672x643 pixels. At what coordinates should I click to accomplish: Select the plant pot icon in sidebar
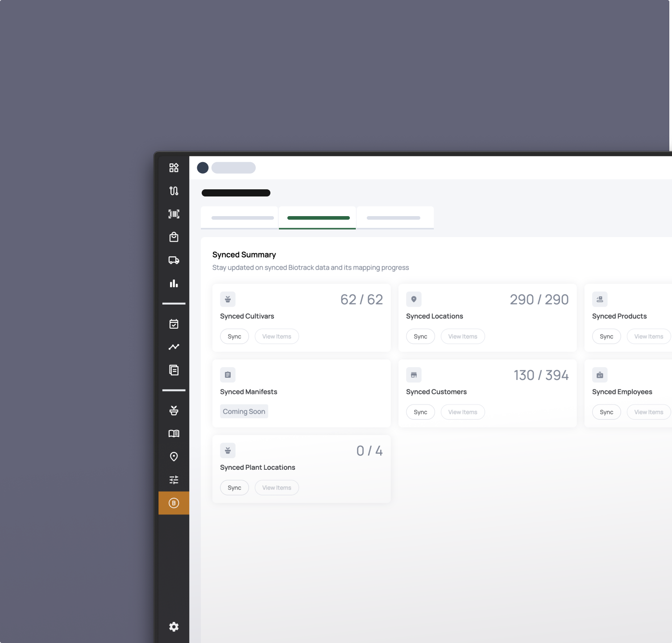pos(174,410)
